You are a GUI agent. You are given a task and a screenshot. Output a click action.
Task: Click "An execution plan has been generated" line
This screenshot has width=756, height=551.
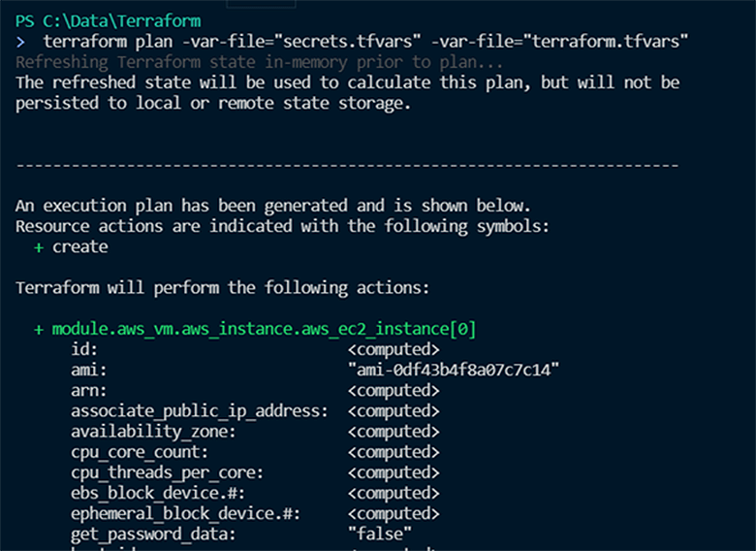[272, 206]
